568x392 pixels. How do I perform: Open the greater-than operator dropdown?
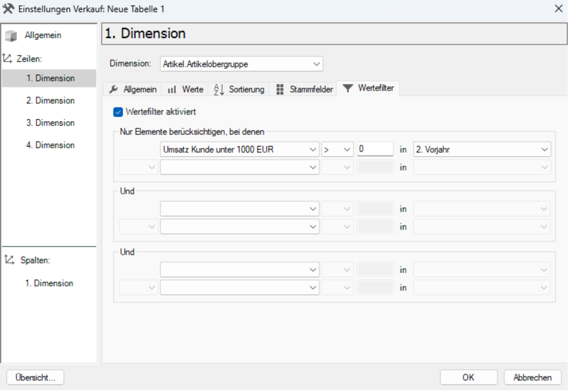point(337,149)
